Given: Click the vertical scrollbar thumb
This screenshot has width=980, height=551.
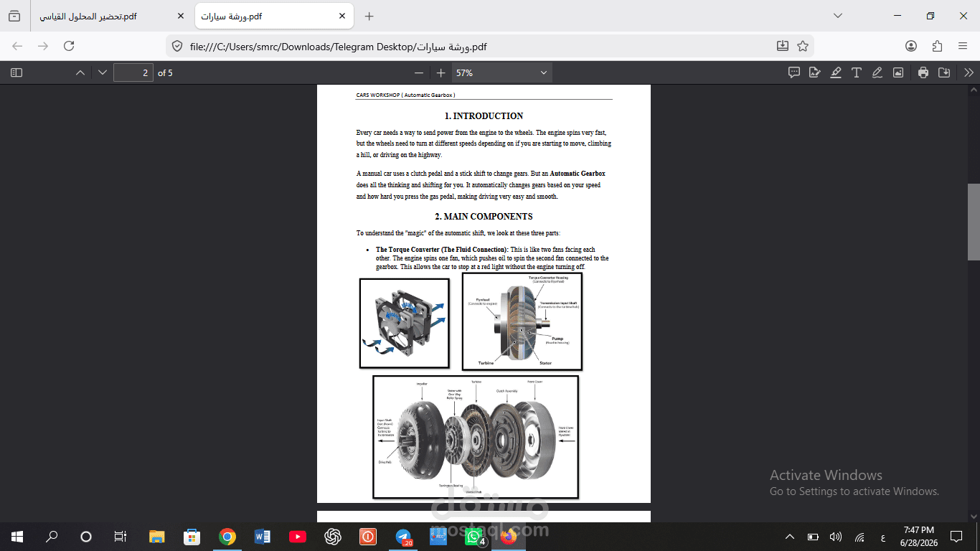Looking at the screenshot, I should (x=974, y=222).
